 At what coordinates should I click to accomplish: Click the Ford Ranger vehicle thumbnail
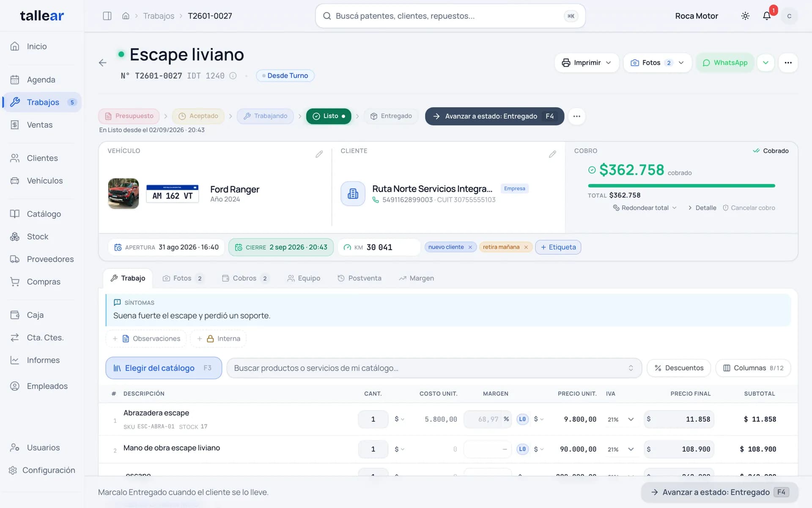pyautogui.click(x=123, y=193)
